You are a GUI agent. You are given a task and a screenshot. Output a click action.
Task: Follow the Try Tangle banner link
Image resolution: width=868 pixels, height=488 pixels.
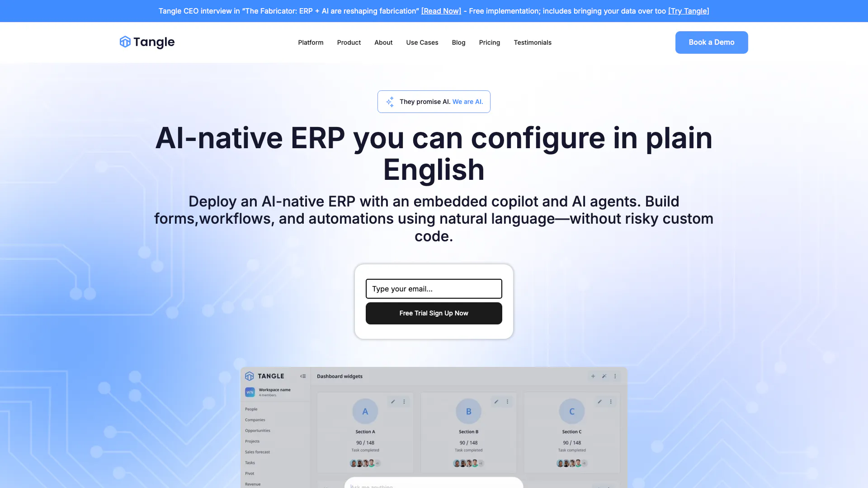click(689, 11)
